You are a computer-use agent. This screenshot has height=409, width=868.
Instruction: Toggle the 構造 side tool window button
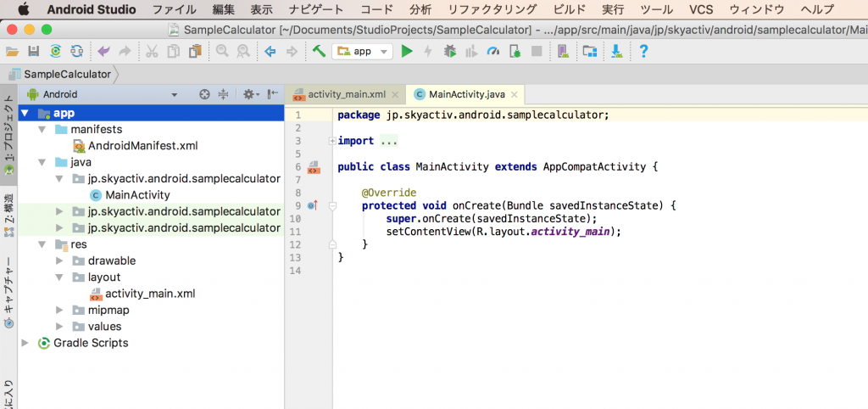tap(8, 215)
